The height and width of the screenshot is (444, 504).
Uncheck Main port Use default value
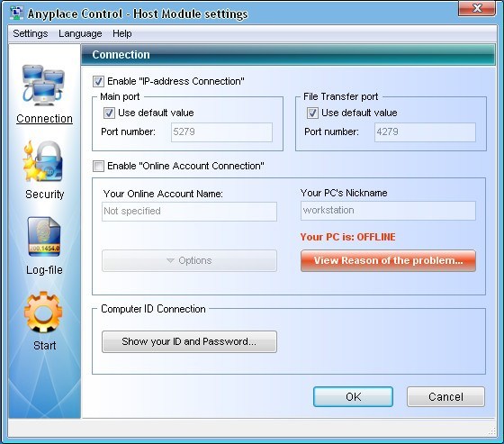click(109, 113)
